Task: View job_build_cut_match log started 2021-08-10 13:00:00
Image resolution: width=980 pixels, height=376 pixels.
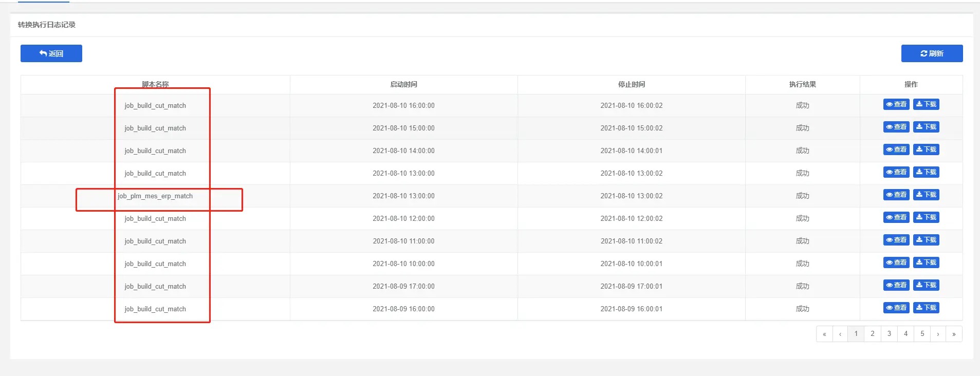Action: tap(896, 172)
